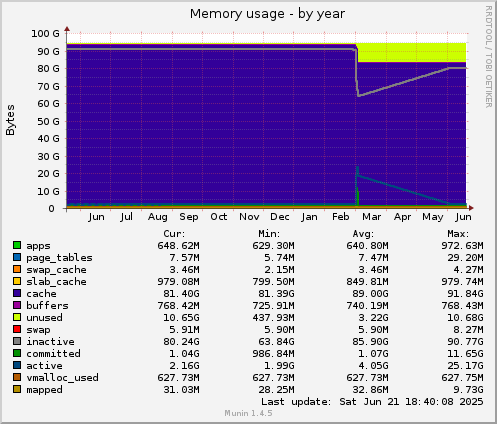Click the orange swap_cache legend swatch

(x=17, y=269)
